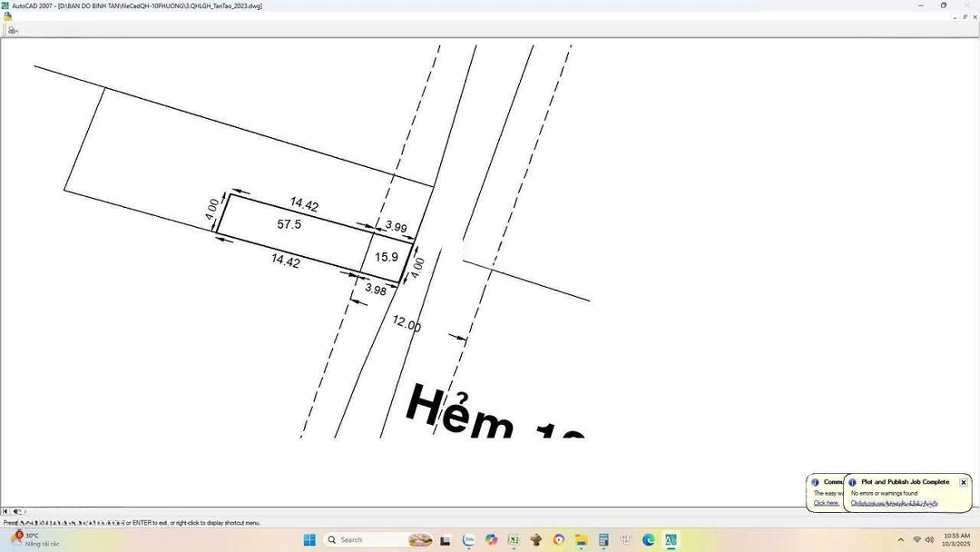Open the Windows Start menu
980x552 pixels.
[309, 540]
